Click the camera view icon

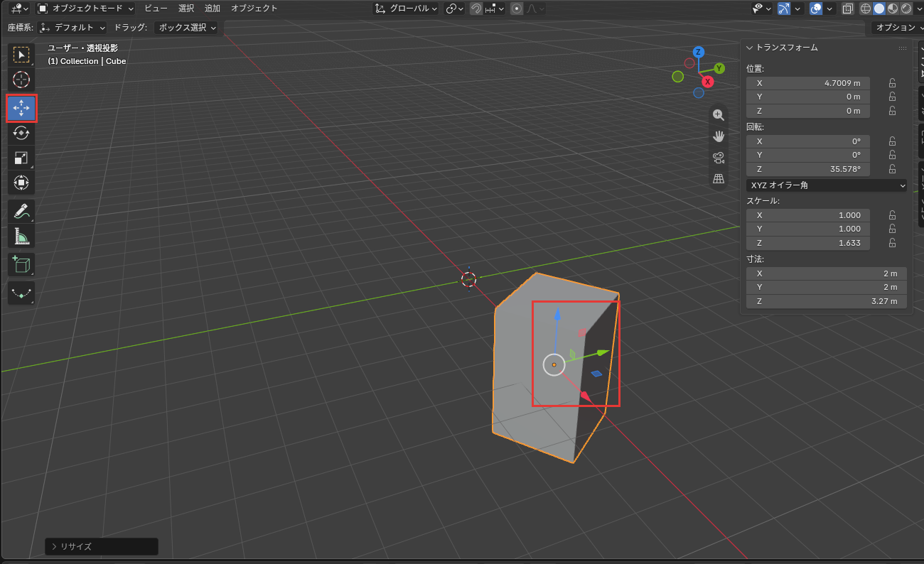(x=719, y=157)
